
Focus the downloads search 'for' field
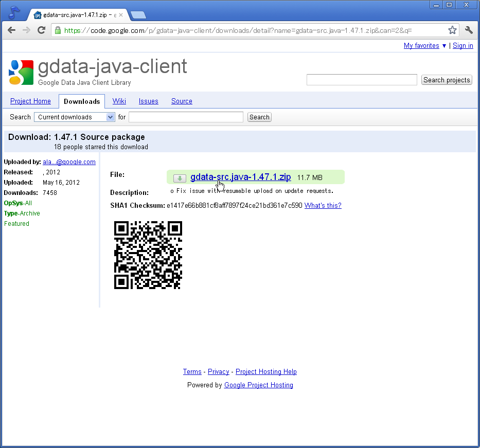coord(186,117)
